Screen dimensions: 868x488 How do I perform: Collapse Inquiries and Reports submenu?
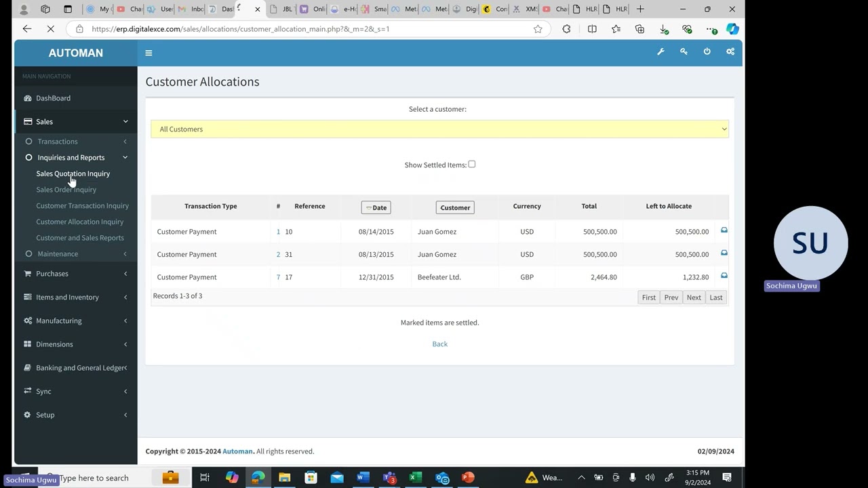click(76, 157)
